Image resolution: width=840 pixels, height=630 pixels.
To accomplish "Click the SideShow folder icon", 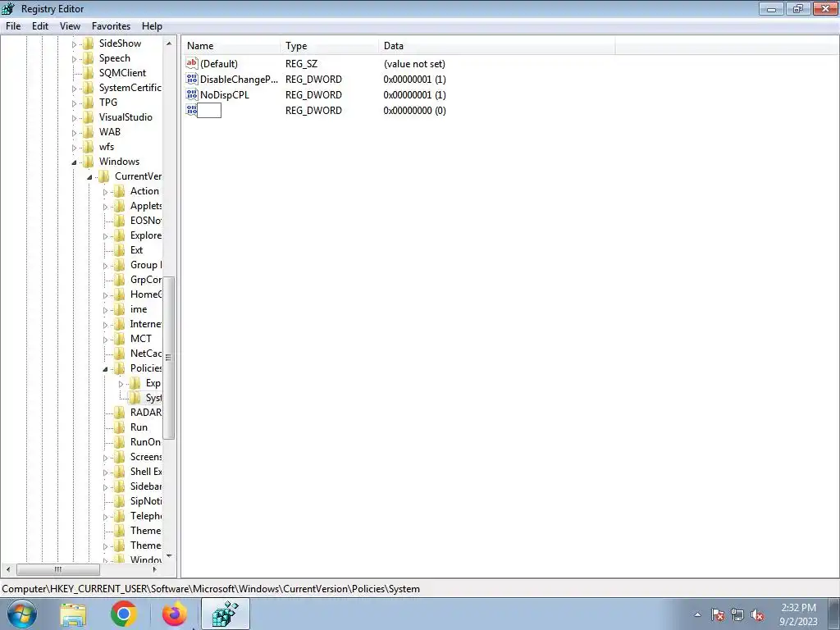I will [x=88, y=43].
